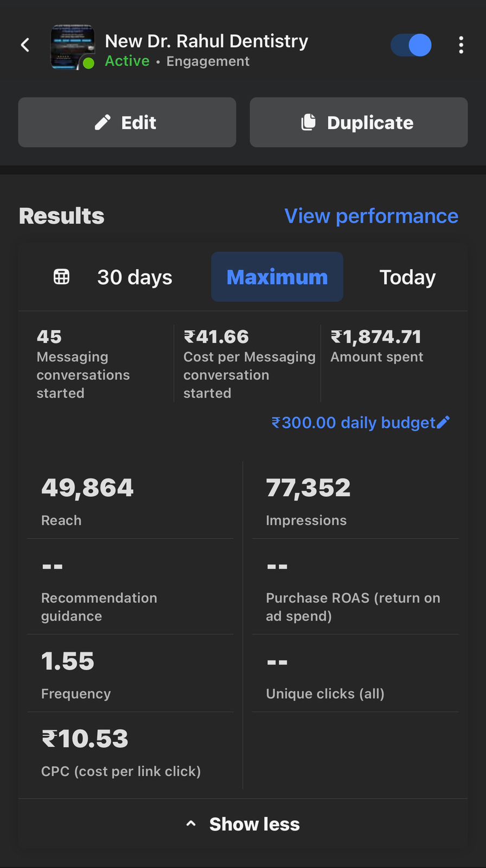Tap the back arrow icon
The height and width of the screenshot is (868, 486).
coord(25,45)
